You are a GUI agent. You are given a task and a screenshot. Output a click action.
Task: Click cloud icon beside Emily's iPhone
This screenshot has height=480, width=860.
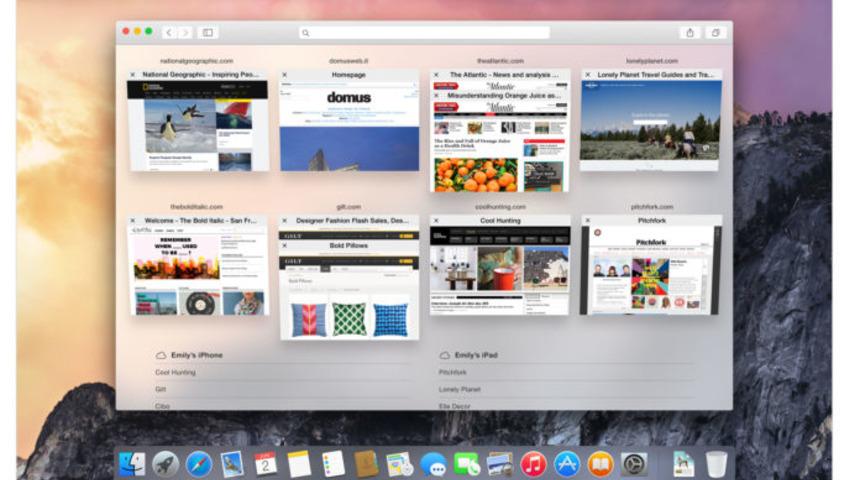[x=161, y=355]
